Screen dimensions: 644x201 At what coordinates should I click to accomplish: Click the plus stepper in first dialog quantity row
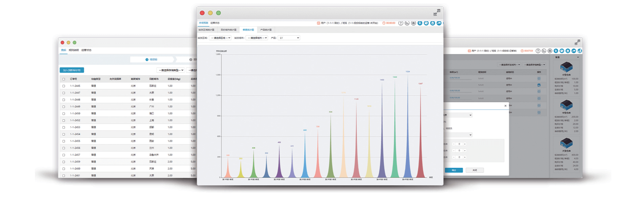pos(465,144)
